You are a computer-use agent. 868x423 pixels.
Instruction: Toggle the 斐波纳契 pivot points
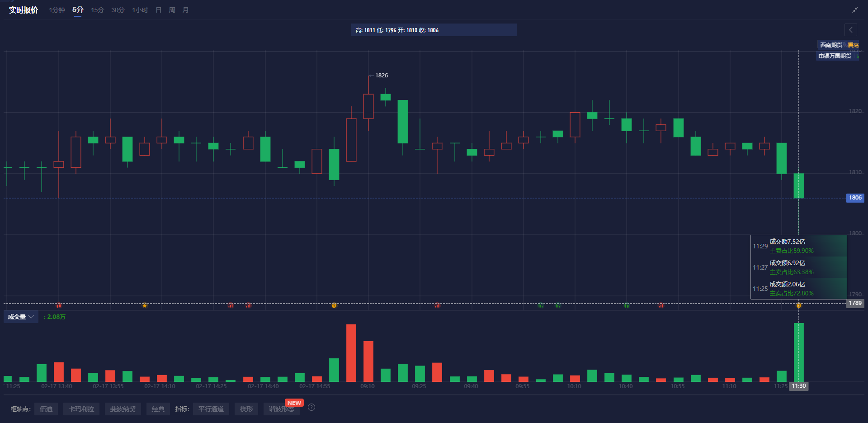coord(123,409)
